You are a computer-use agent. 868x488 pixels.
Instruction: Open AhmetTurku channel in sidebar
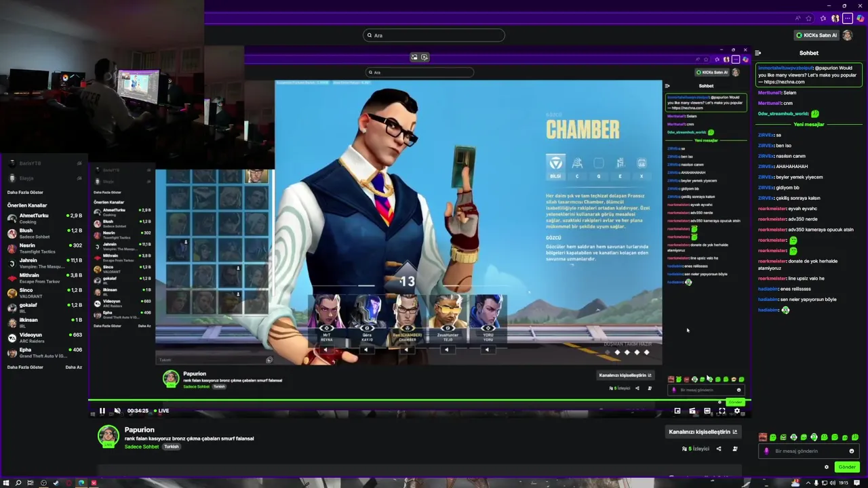[45, 218]
